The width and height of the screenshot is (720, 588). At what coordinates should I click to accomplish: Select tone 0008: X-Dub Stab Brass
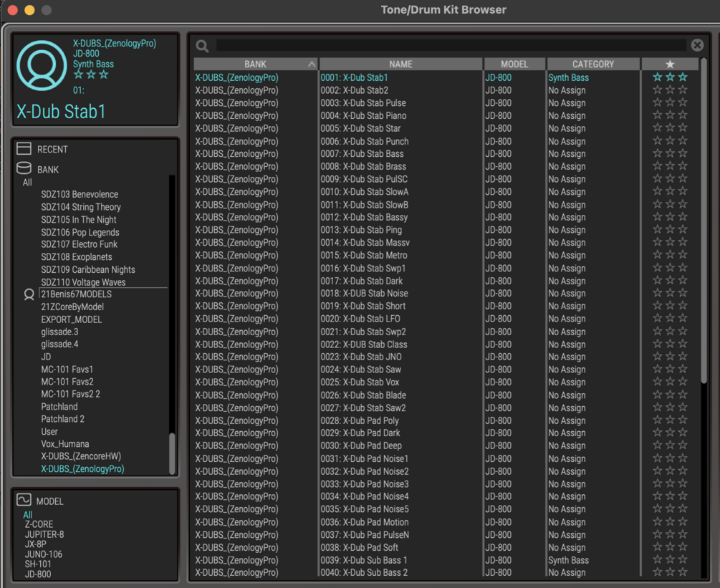coord(363,166)
